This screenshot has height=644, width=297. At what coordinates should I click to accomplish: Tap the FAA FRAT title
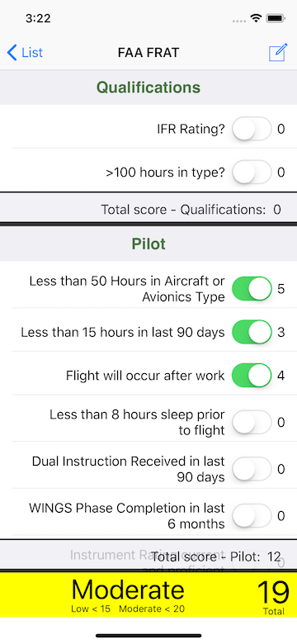coord(148,53)
